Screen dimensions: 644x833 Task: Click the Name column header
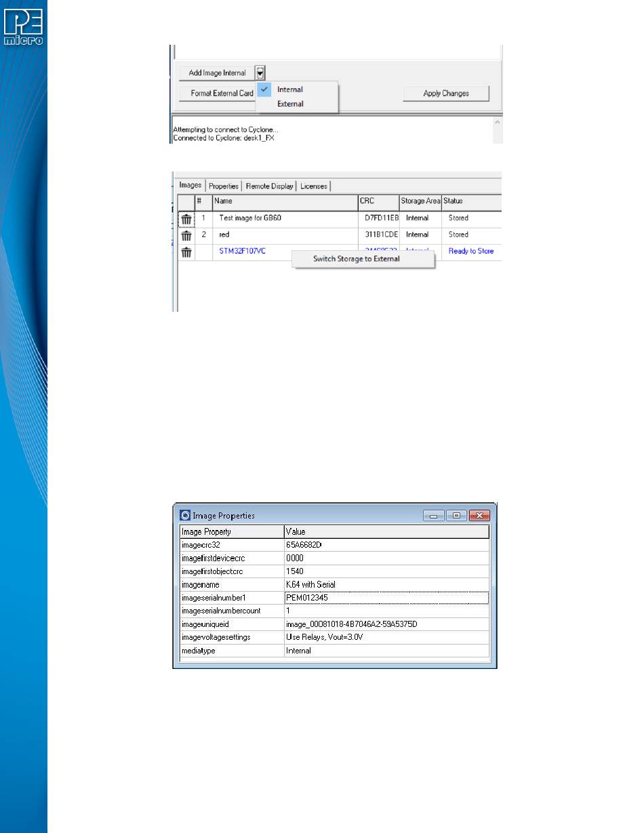point(285,201)
